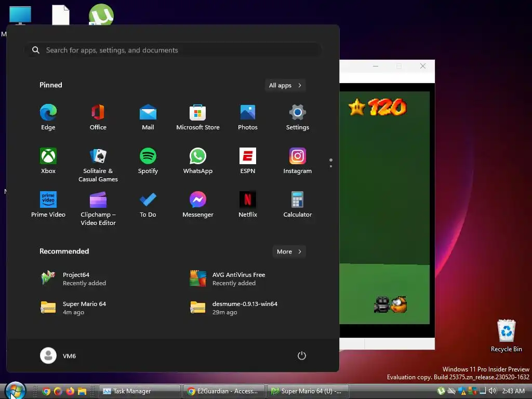The width and height of the screenshot is (532, 399).
Task: Launch Chrome from quick launch bar
Action: click(46, 391)
